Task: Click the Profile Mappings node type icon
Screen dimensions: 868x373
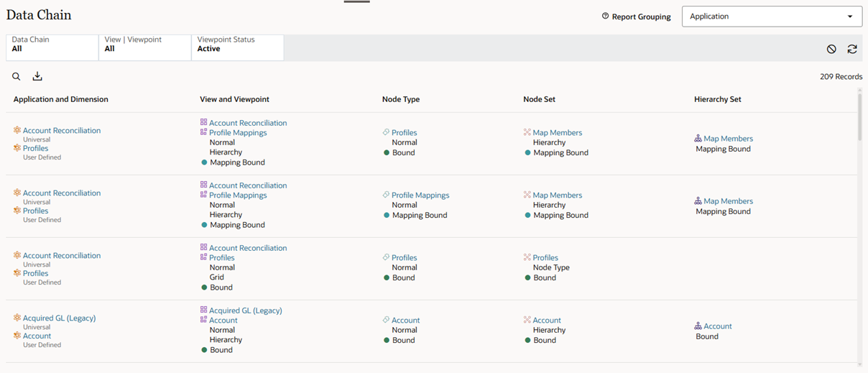Action: tap(386, 195)
